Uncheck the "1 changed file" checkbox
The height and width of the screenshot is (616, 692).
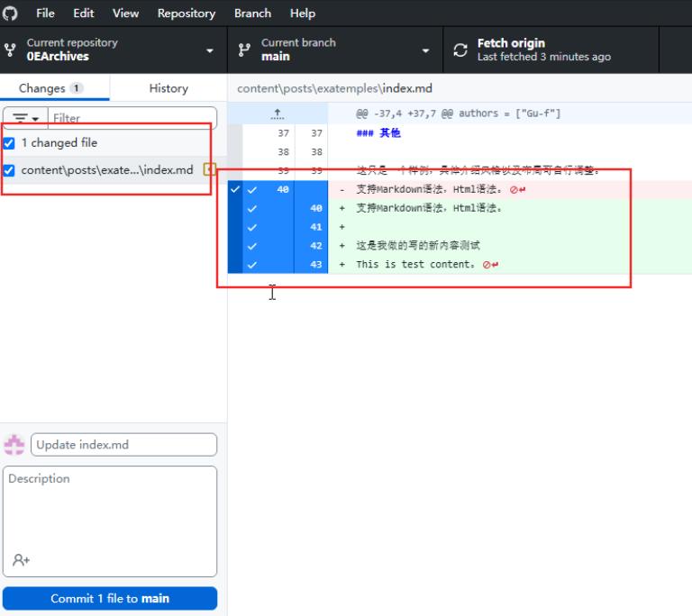click(9, 143)
